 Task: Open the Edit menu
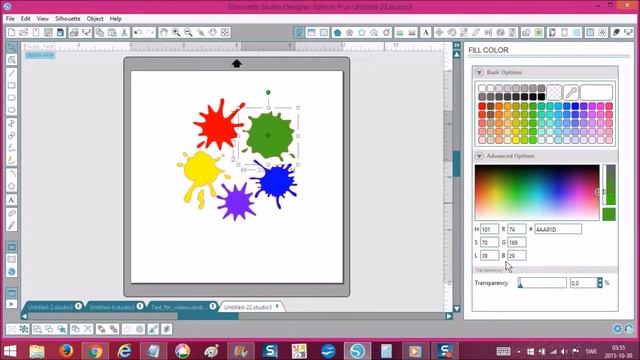(25, 19)
